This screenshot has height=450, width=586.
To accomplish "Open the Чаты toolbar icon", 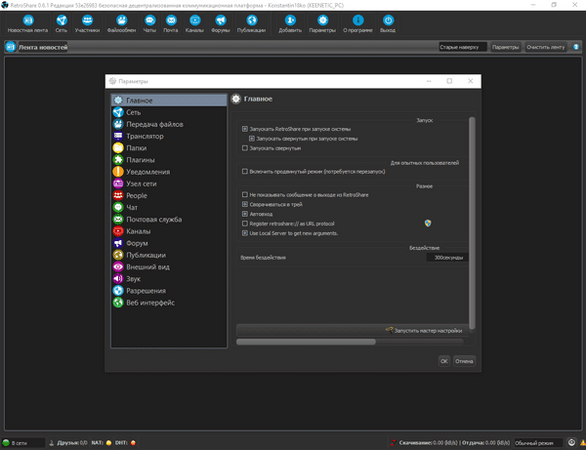I will pos(149,24).
